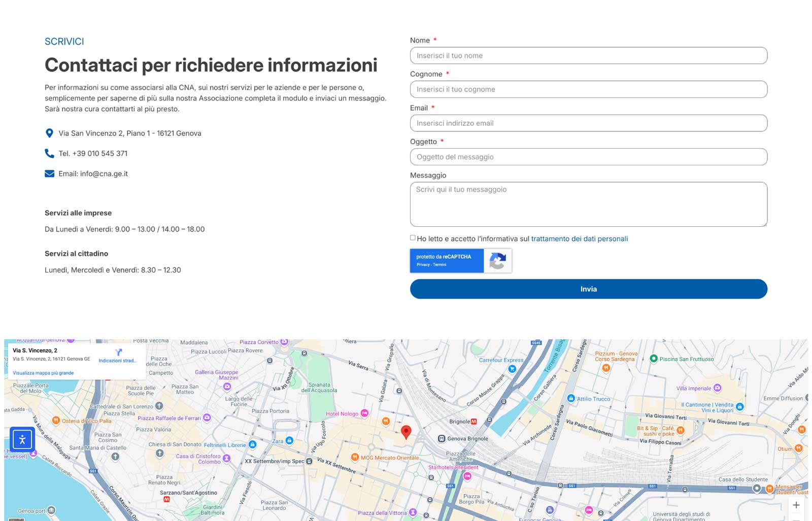Select the Oggetto del messaggio field

click(x=588, y=157)
